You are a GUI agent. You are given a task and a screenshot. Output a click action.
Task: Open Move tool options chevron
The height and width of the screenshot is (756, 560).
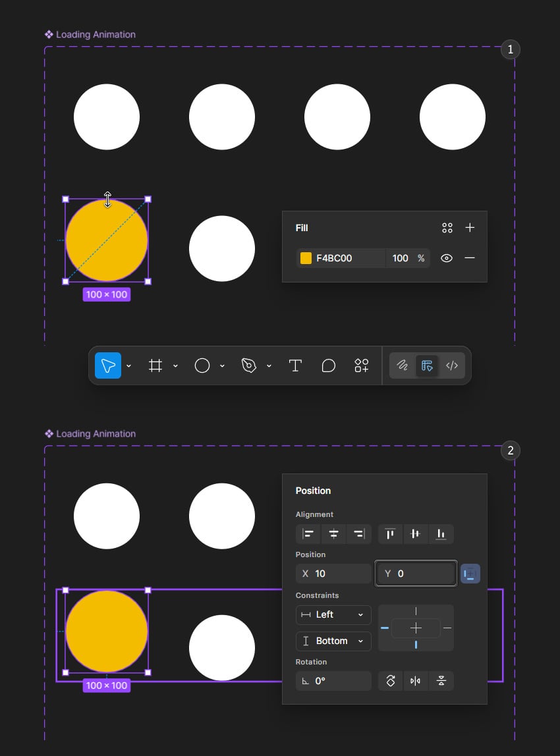(x=128, y=366)
